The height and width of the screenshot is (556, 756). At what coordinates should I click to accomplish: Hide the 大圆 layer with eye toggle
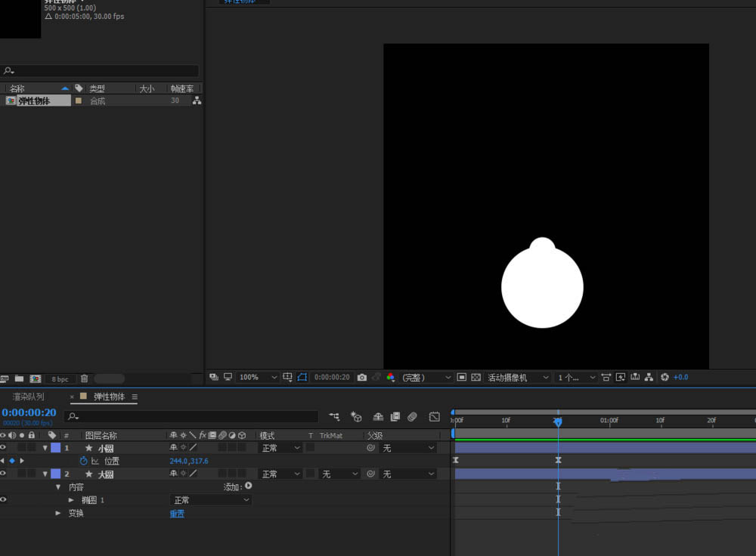pyautogui.click(x=4, y=474)
